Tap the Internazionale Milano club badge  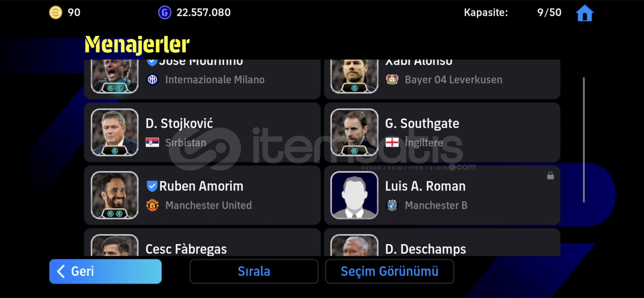click(152, 79)
